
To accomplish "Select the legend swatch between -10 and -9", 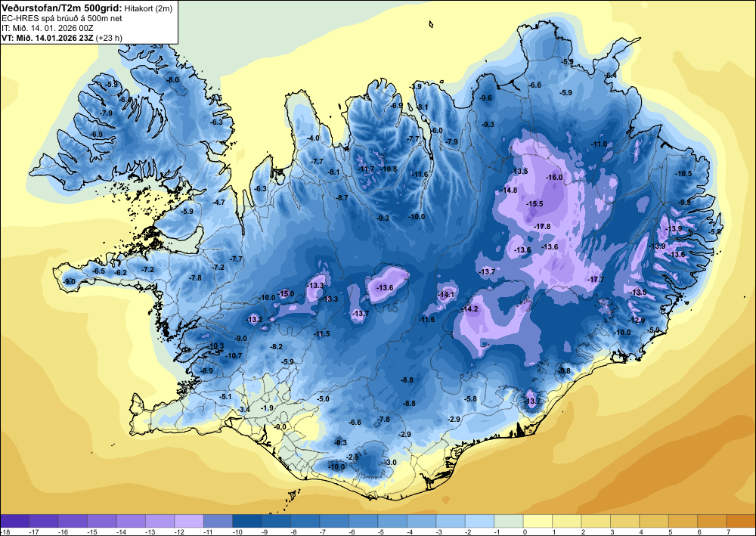I will point(247,521).
